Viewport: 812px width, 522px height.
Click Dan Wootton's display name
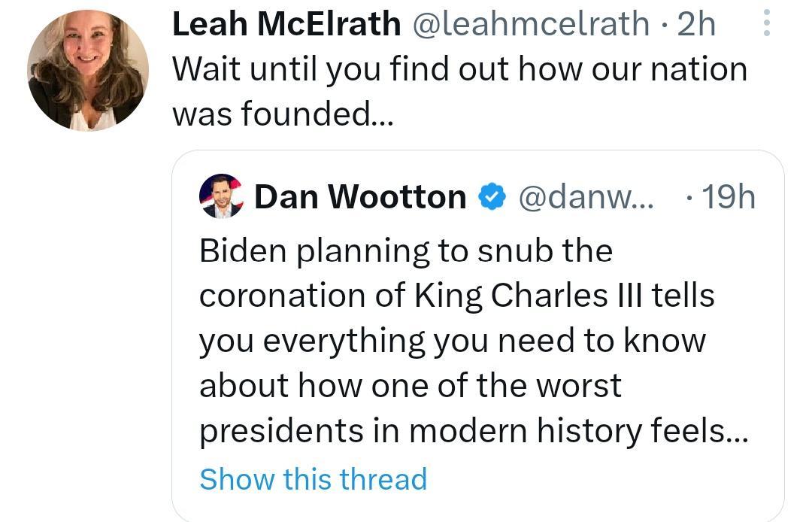click(x=361, y=196)
